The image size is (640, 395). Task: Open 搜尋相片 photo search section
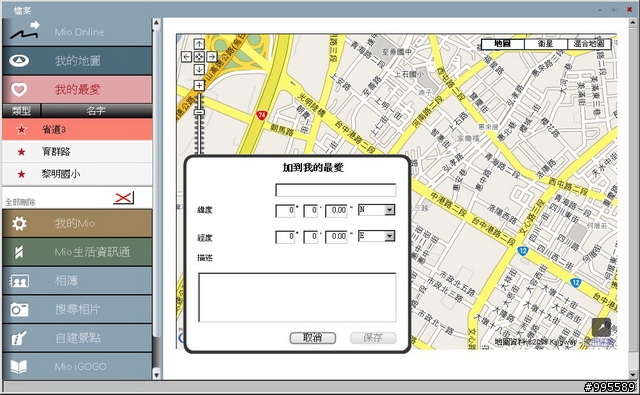77,309
